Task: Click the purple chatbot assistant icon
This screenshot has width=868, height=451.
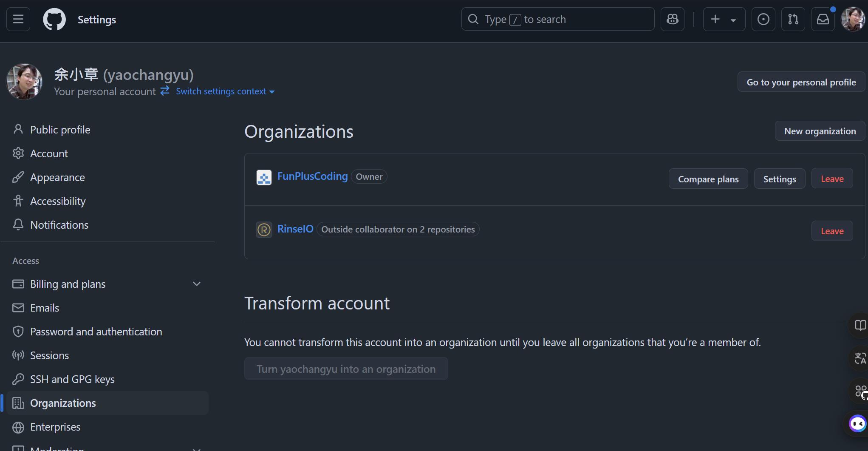Action: tap(857, 424)
